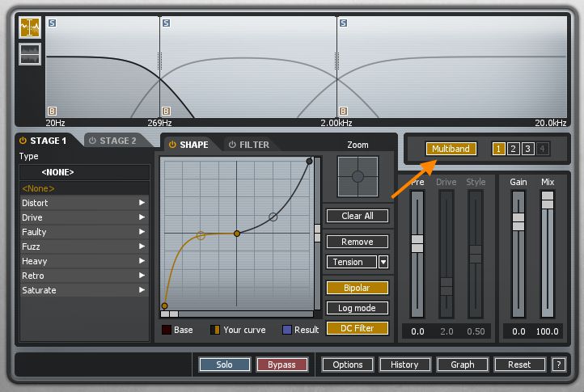Bypass the 2.00kHz band with its B button
Viewport: 584px width, 392px height.
[x=344, y=111]
